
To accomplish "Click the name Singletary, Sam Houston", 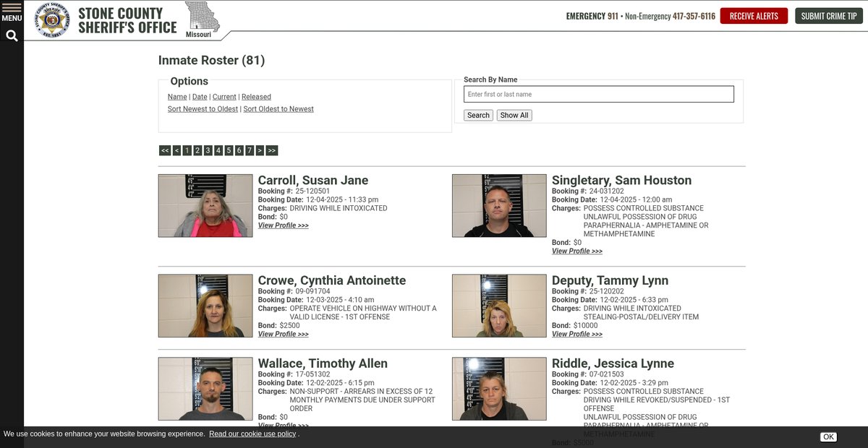I will 622,181.
